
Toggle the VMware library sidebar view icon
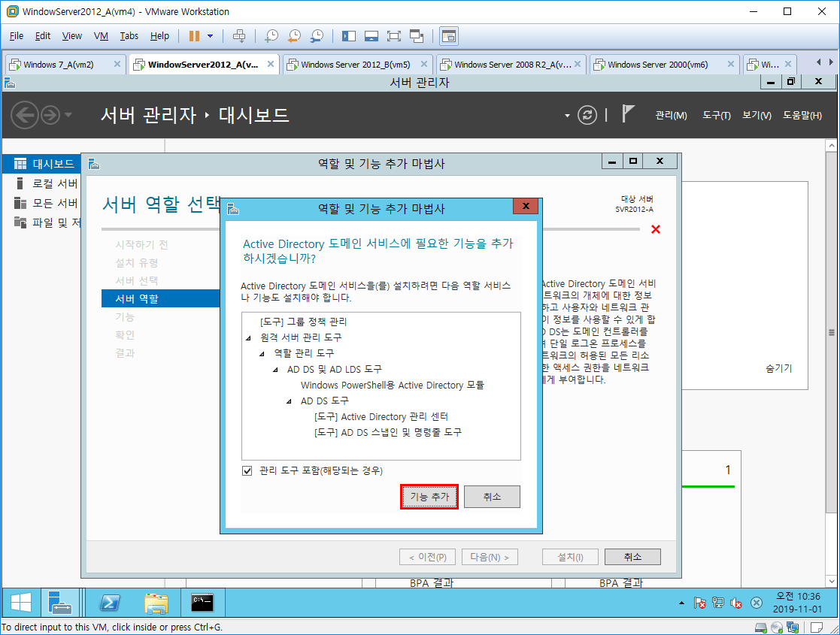coord(349,36)
